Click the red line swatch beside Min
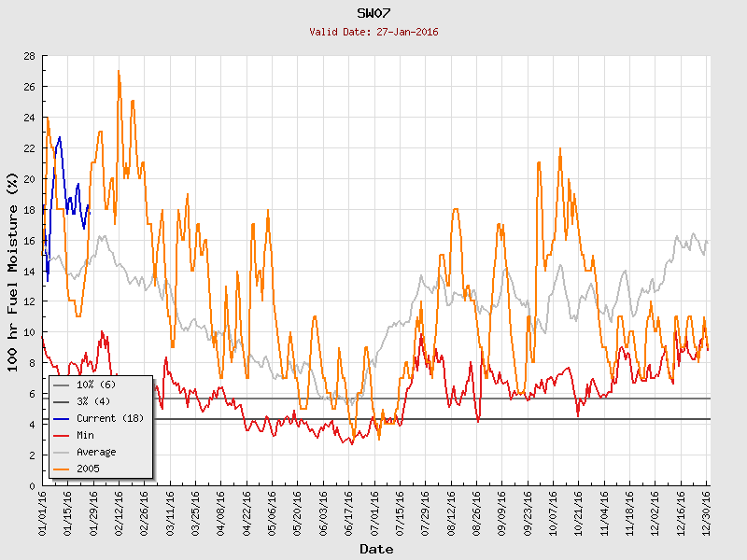The image size is (747, 560). point(63,435)
